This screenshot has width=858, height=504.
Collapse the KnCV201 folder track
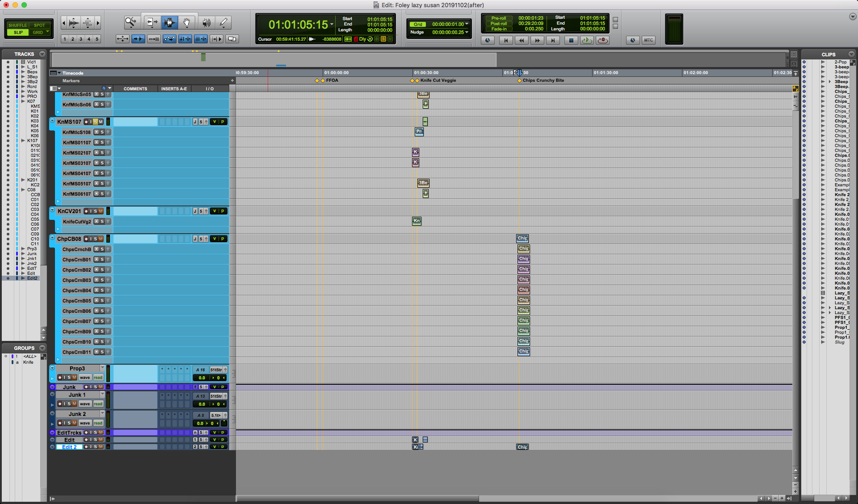(52, 210)
